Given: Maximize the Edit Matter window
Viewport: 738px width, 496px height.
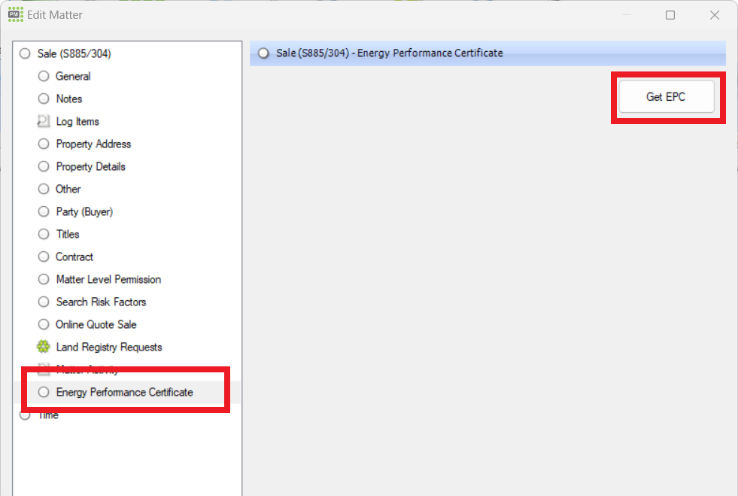Looking at the screenshot, I should [670, 15].
